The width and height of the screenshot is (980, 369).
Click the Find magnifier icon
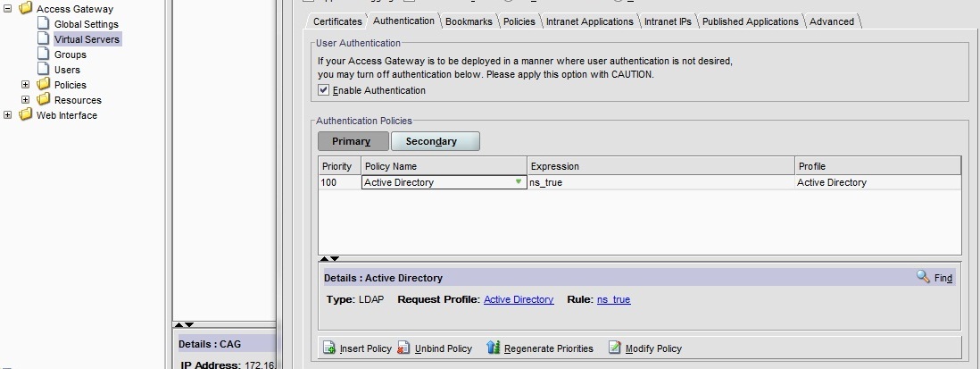pyautogui.click(x=923, y=276)
